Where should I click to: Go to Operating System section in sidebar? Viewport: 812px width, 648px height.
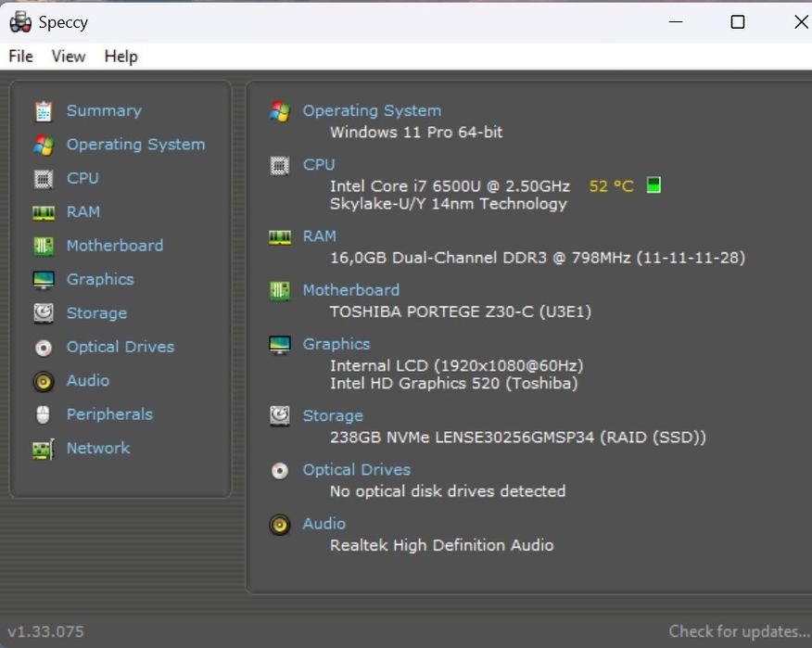click(x=135, y=145)
